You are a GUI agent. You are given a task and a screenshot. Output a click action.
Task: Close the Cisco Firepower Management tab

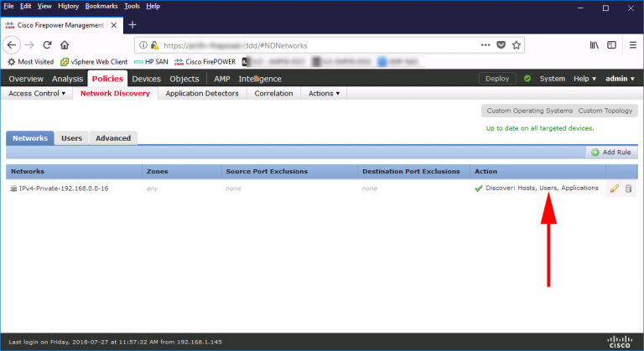pyautogui.click(x=114, y=25)
